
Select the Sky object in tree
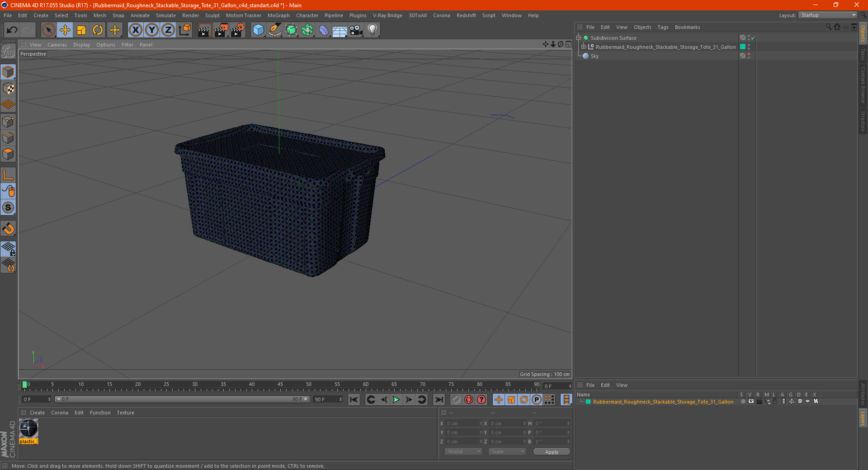[594, 56]
